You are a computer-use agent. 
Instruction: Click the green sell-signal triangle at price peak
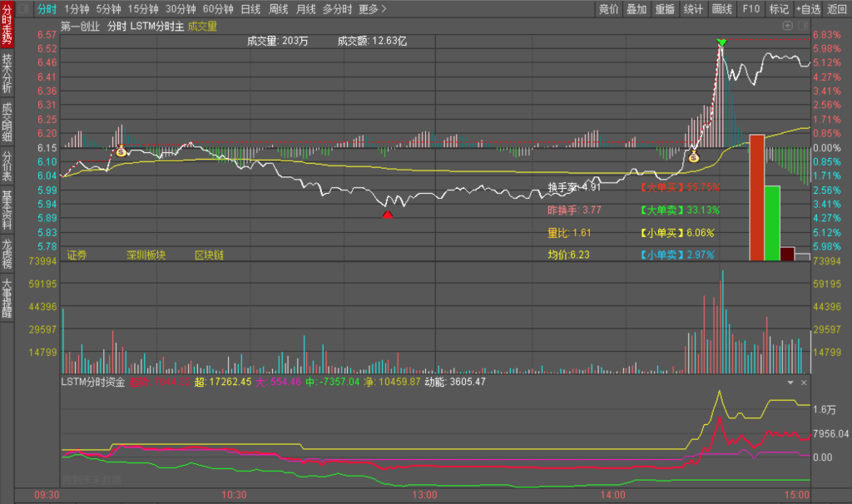(721, 42)
